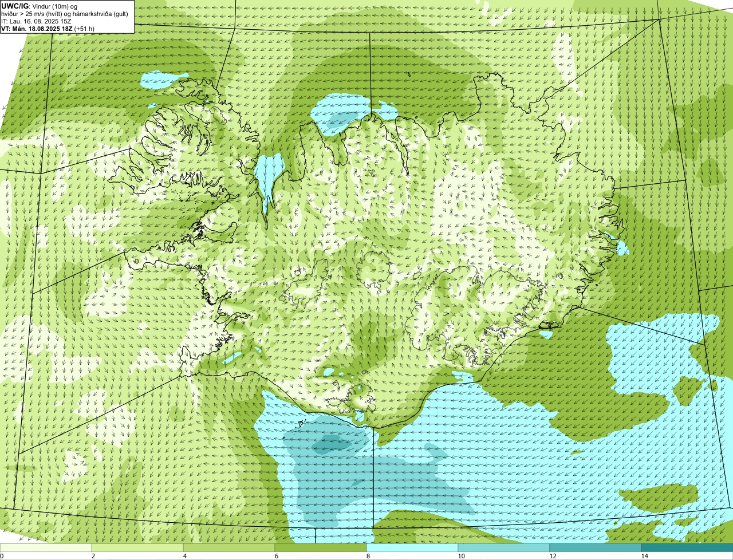The image size is (733, 560).
Task: Click the 10–12 m/s turquoise legend segment
Action: tap(504, 547)
